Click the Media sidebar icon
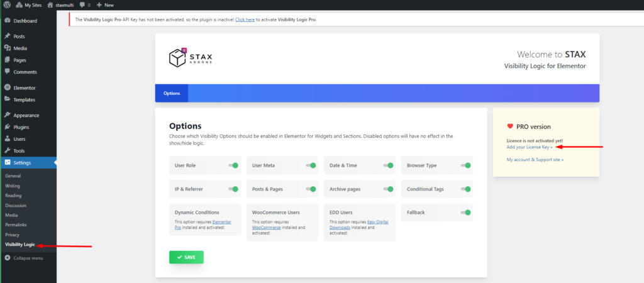644x283 pixels. 7,48
